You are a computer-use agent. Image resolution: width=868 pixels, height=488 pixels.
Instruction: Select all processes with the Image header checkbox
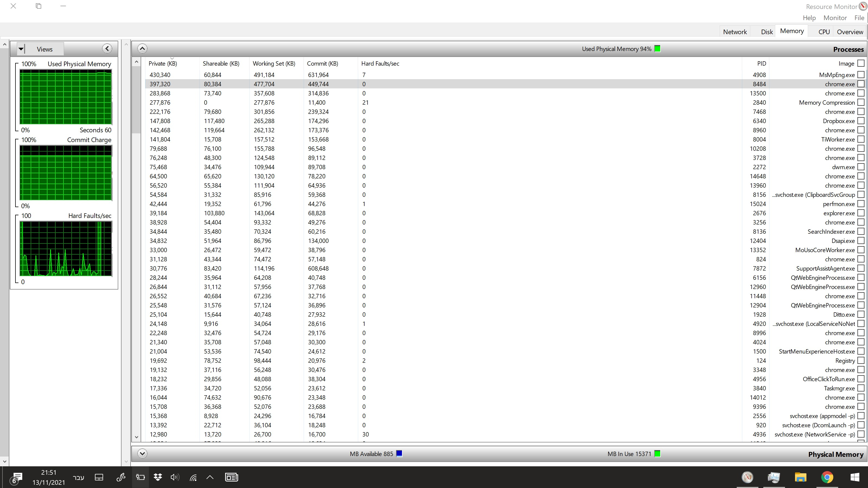[861, 63]
